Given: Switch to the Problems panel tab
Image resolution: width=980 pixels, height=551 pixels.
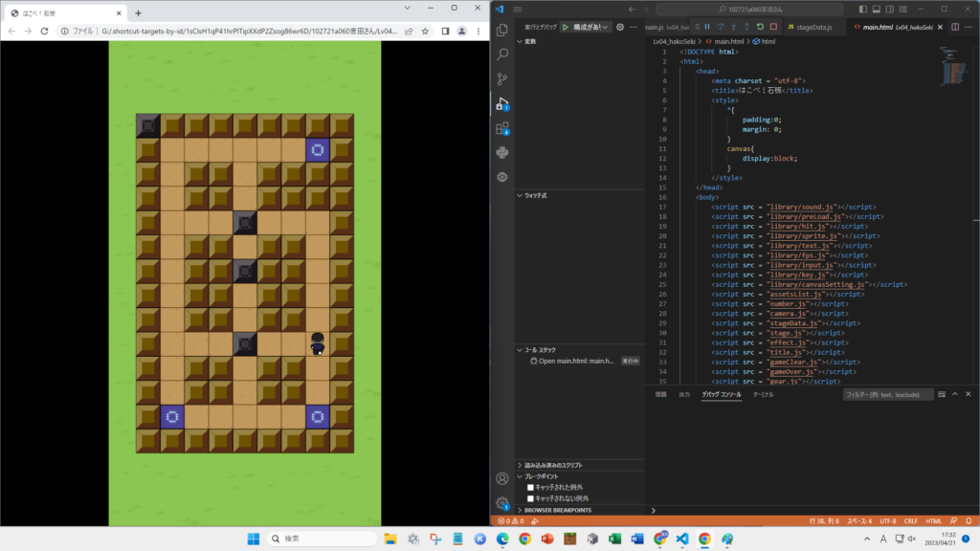Looking at the screenshot, I should [x=660, y=395].
